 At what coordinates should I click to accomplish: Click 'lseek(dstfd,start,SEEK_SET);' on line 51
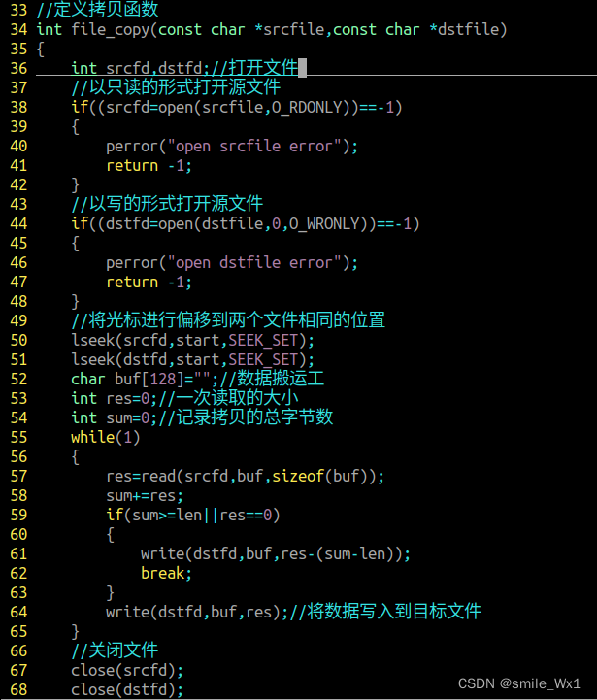tap(193, 359)
